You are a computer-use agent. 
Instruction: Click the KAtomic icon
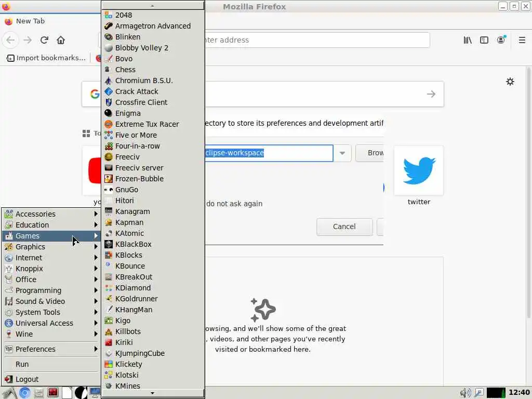point(109,233)
